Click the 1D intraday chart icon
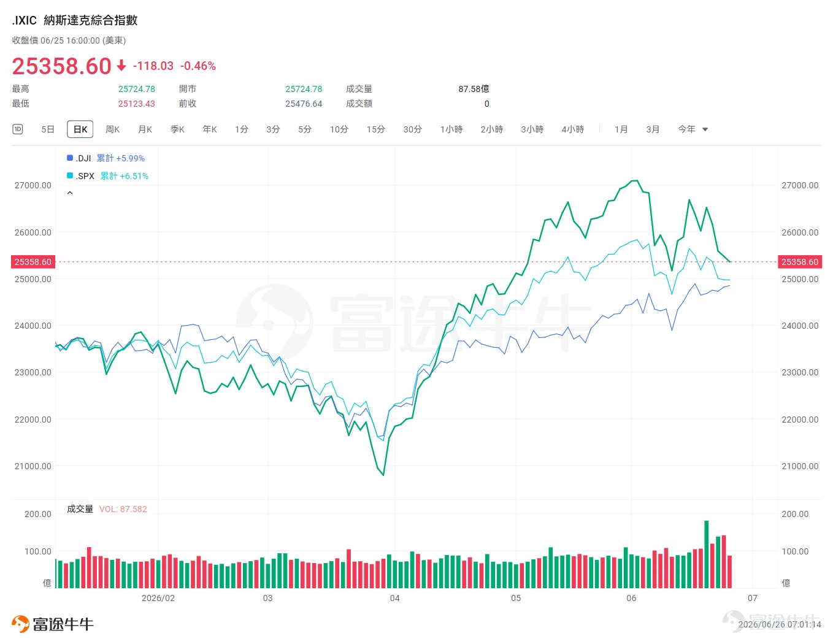This screenshot has width=833, height=644. pos(18,129)
